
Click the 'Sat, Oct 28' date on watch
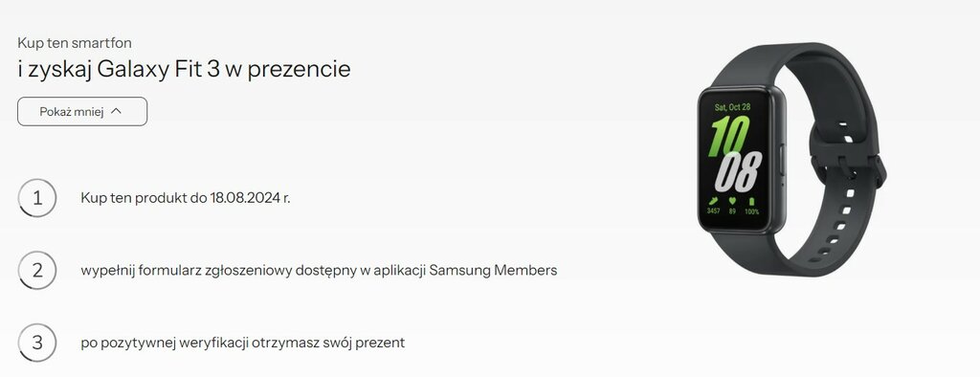(732, 107)
